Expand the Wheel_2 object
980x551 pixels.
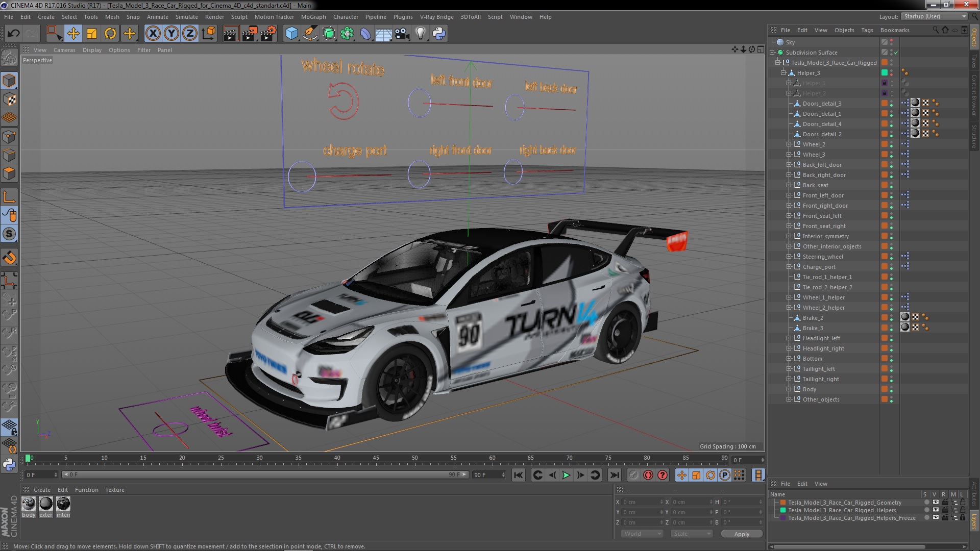click(789, 144)
